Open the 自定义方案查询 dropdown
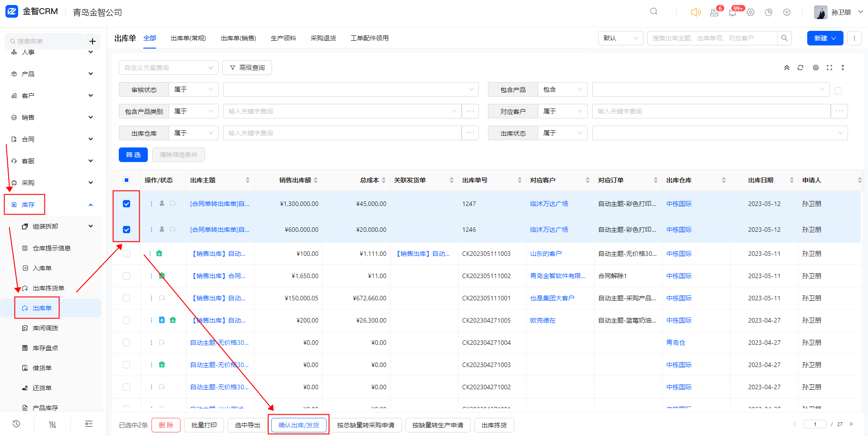Screen dimensions: 868x436 (x=168, y=68)
